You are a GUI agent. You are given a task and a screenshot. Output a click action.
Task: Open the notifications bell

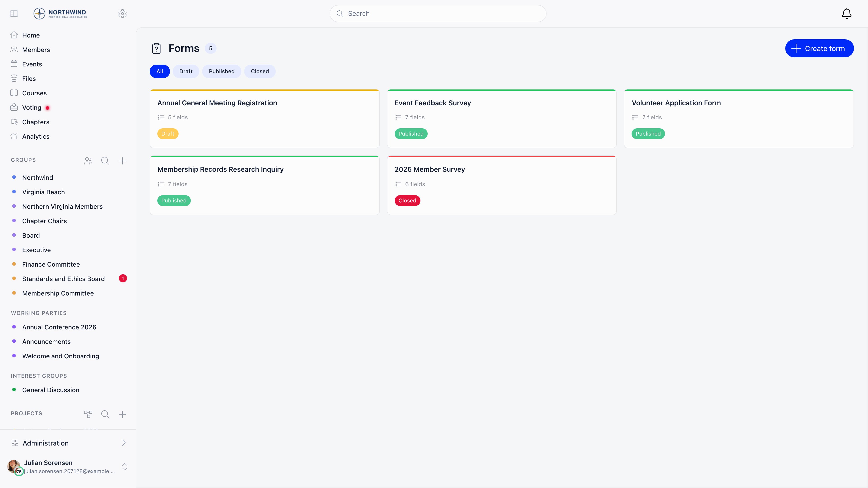coord(847,14)
